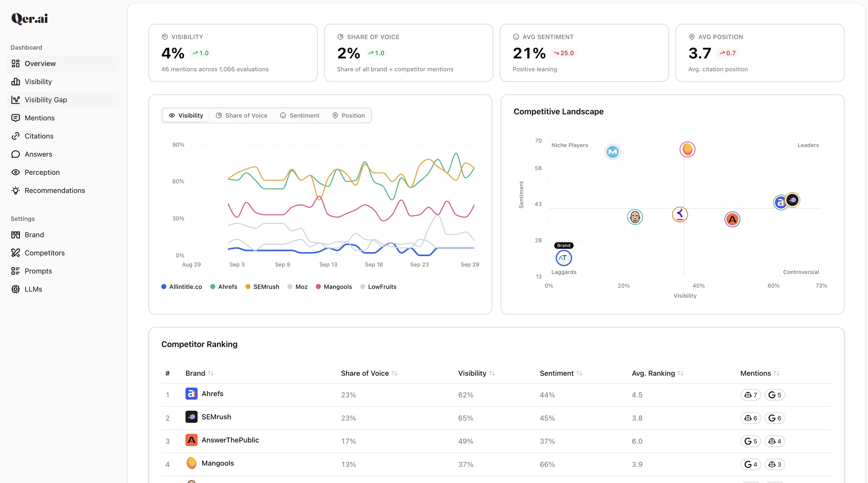Open Mentions via its message icon
Viewport: 868px width, 483px height.
point(15,118)
